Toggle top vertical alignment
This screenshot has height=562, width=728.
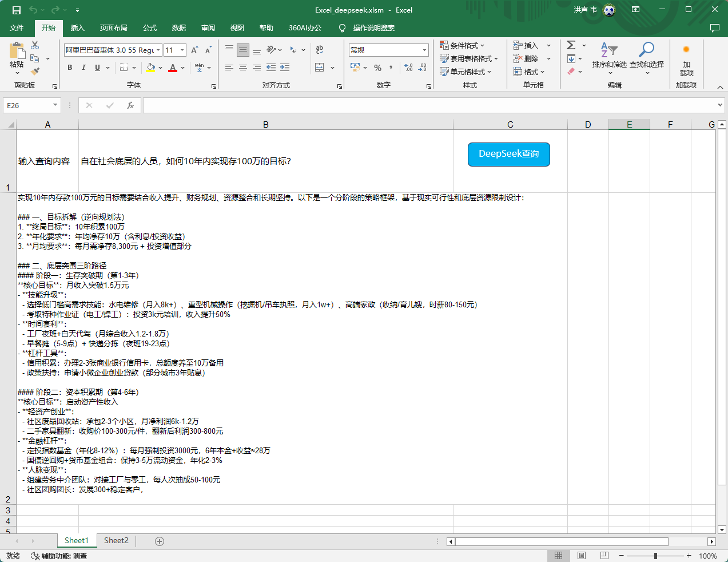point(229,50)
